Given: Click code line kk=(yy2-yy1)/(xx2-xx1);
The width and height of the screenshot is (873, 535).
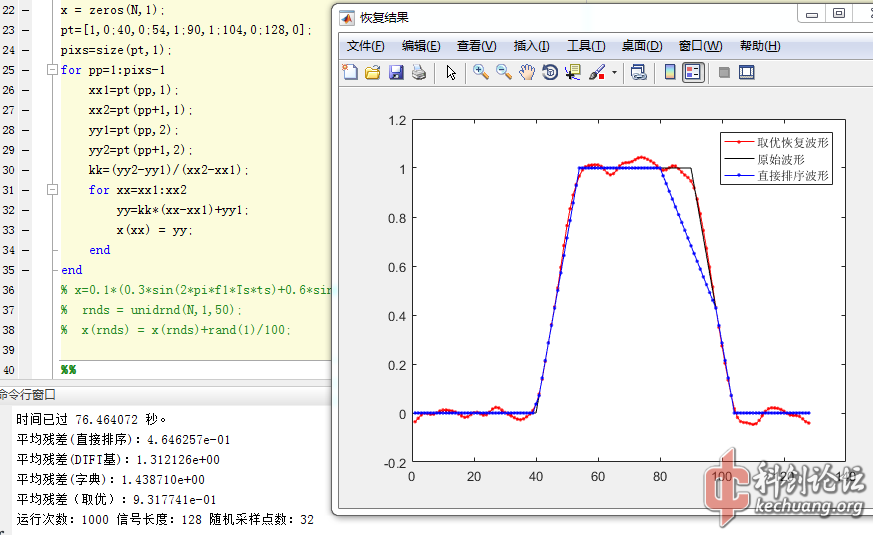Looking at the screenshot, I should coord(168,170).
